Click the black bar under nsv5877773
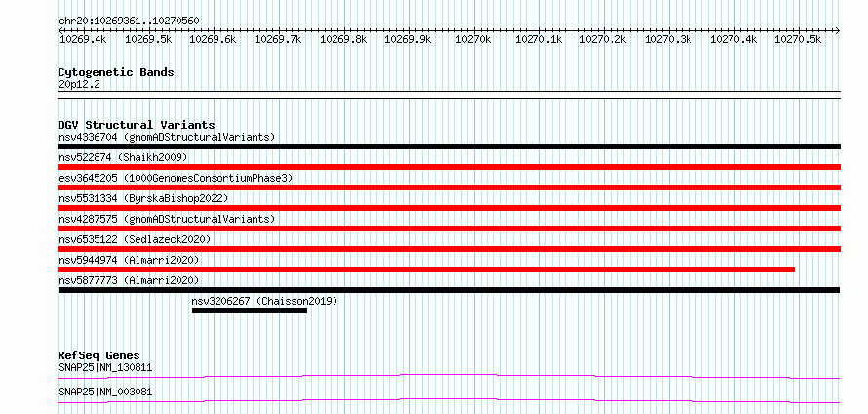 coord(449,290)
